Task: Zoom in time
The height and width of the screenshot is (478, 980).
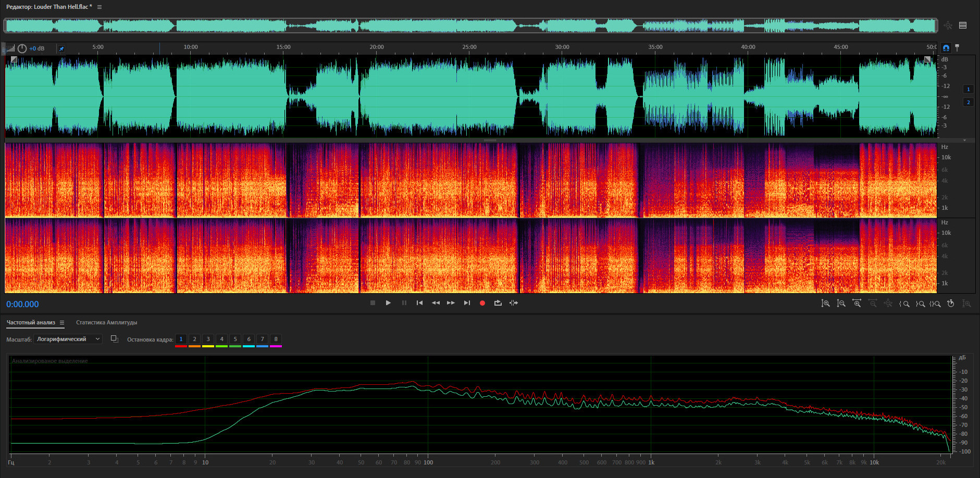Action: (x=857, y=304)
